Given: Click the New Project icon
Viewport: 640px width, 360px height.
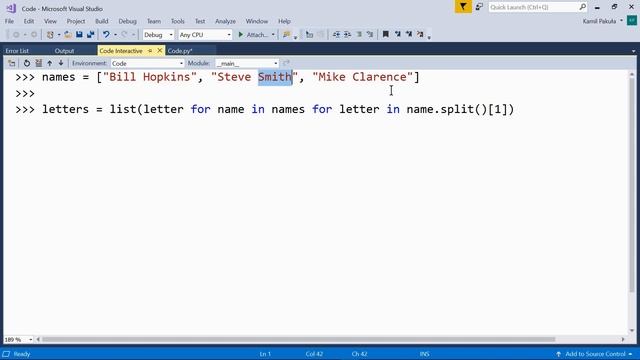Looking at the screenshot, I should point(50,35).
